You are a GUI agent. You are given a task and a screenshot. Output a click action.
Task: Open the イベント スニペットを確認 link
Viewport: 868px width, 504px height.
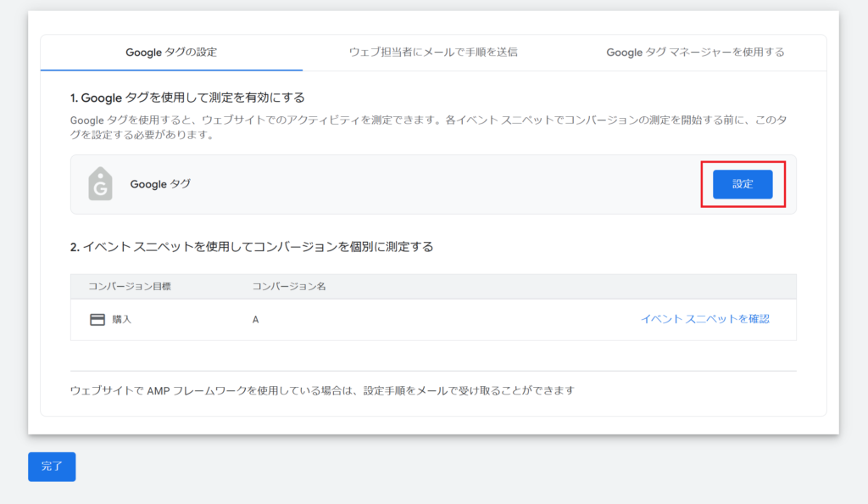704,319
